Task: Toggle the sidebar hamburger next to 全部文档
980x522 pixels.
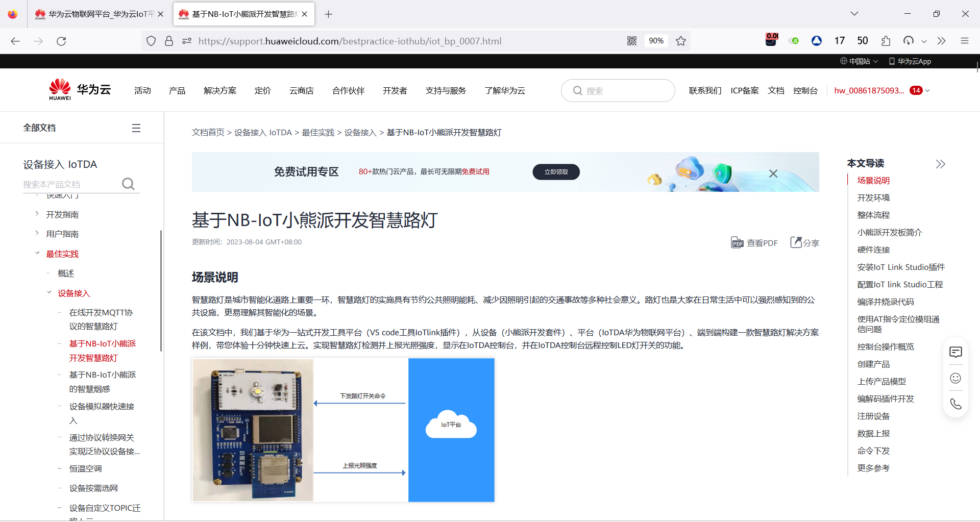Action: [x=136, y=128]
